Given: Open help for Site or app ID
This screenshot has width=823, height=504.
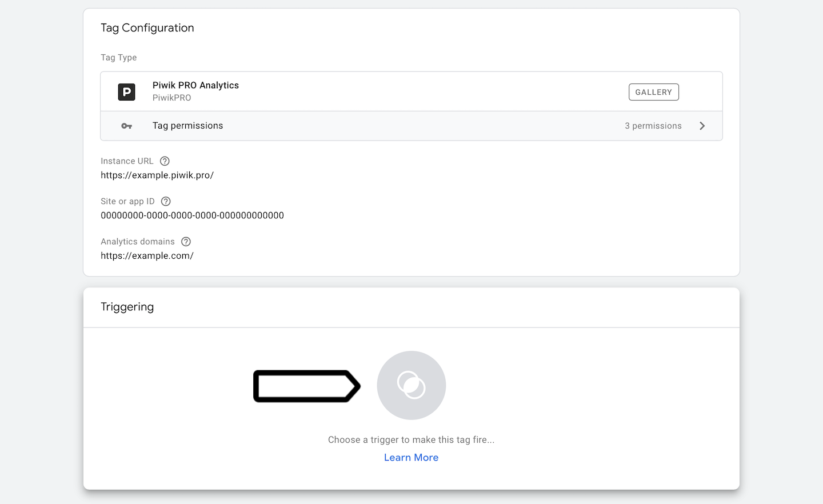Looking at the screenshot, I should point(166,201).
